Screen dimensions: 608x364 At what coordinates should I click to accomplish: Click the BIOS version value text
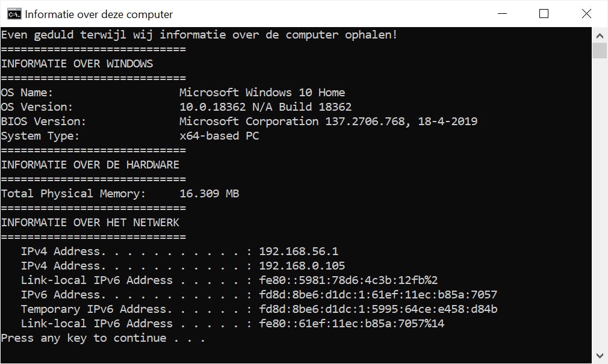pos(328,122)
